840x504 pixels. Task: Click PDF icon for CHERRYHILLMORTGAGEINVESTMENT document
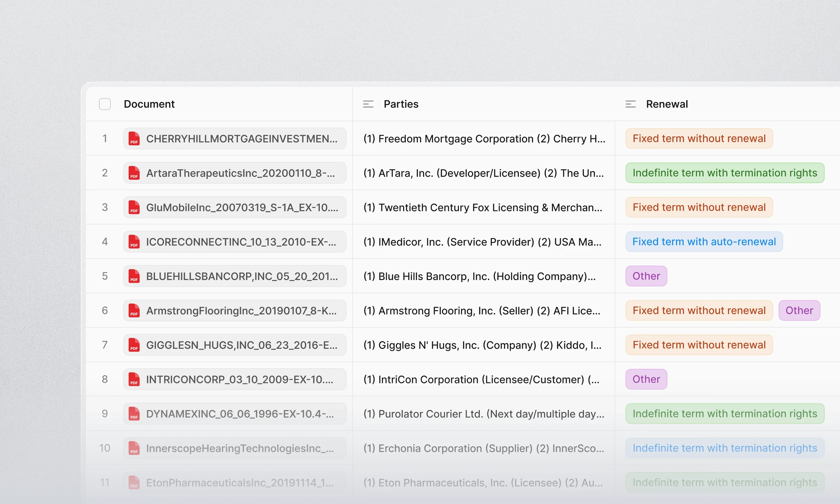[x=134, y=139]
